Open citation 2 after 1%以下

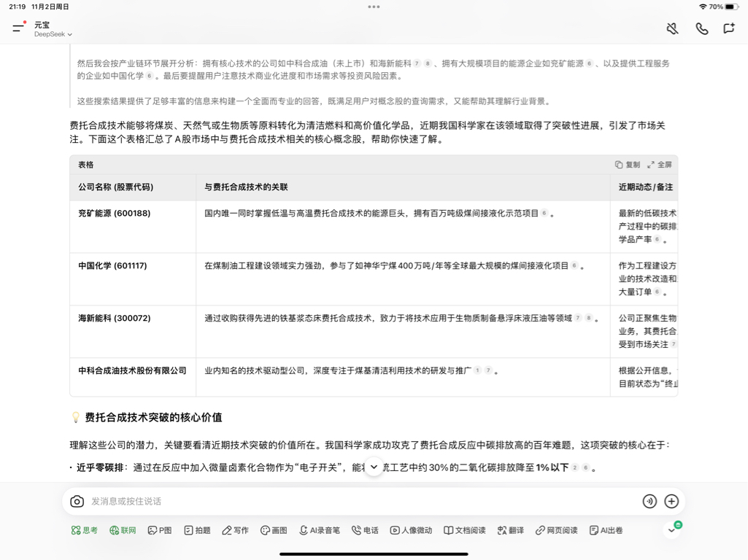pos(575,467)
